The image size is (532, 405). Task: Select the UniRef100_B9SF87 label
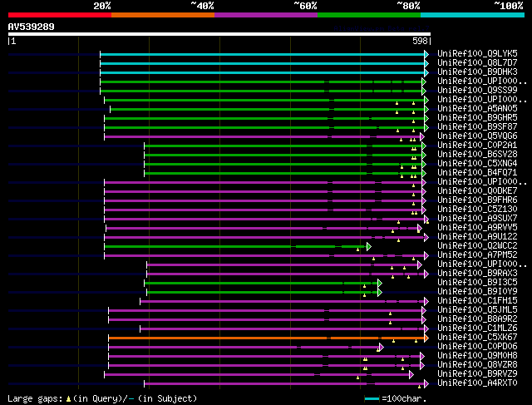[x=477, y=127]
